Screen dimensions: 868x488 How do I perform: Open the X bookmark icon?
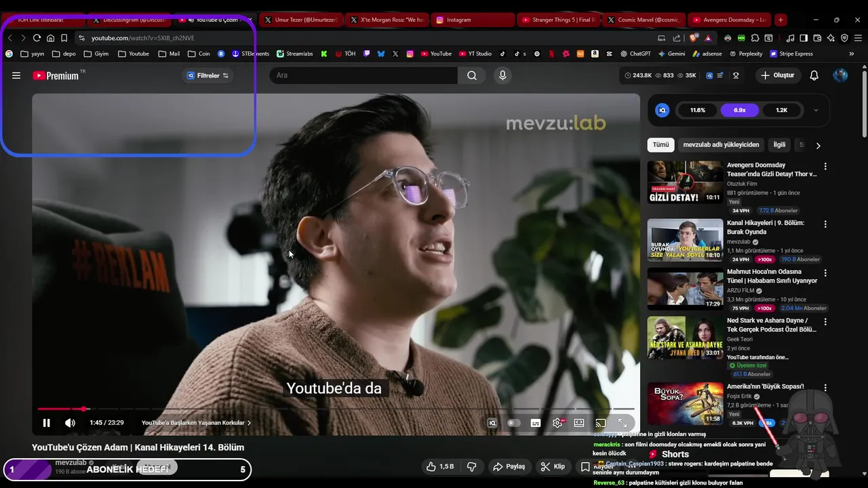click(x=395, y=54)
